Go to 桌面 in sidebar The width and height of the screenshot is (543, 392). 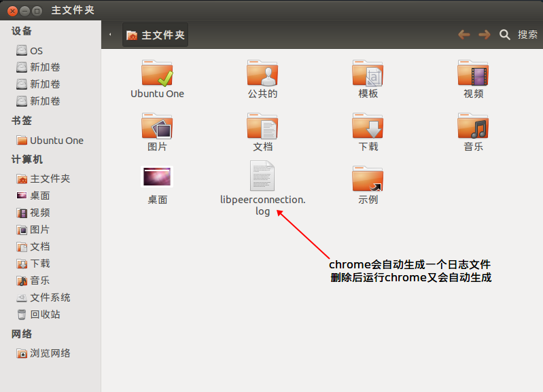pos(33,196)
